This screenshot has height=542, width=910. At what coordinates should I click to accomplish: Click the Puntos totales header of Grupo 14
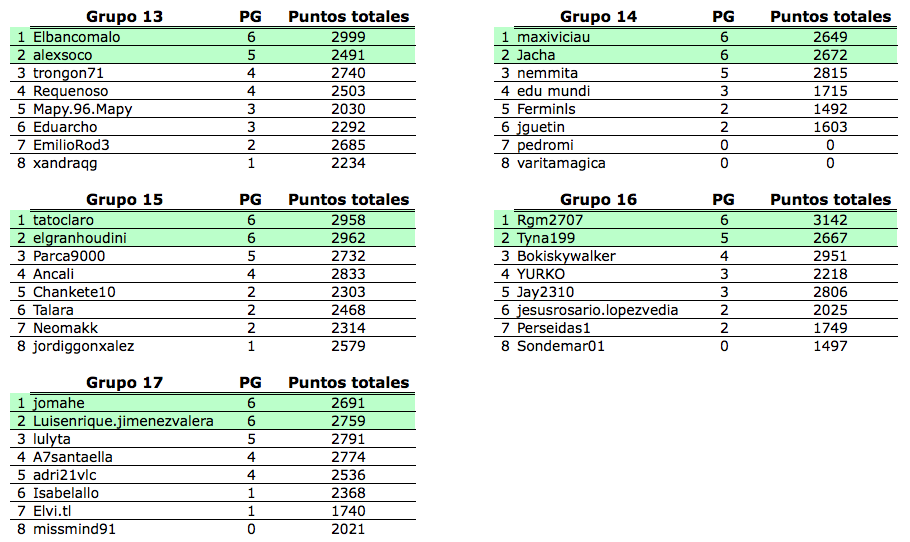[x=830, y=17]
